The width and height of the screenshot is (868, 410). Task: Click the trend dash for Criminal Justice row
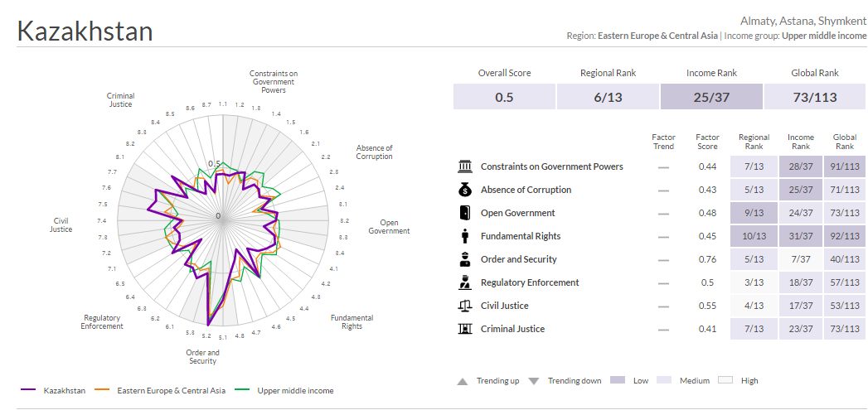point(663,329)
